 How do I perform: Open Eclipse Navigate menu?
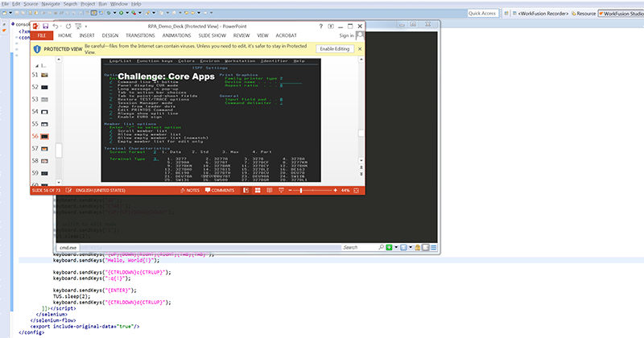point(51,4)
